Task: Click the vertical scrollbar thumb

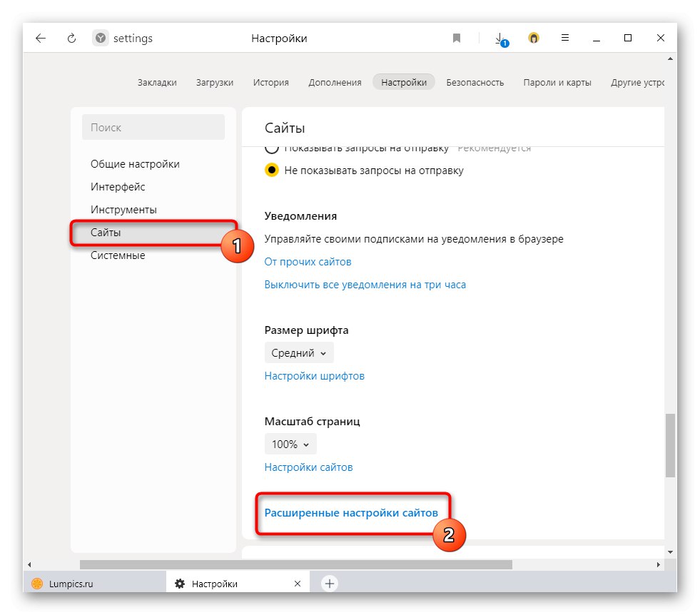Action: (x=670, y=445)
